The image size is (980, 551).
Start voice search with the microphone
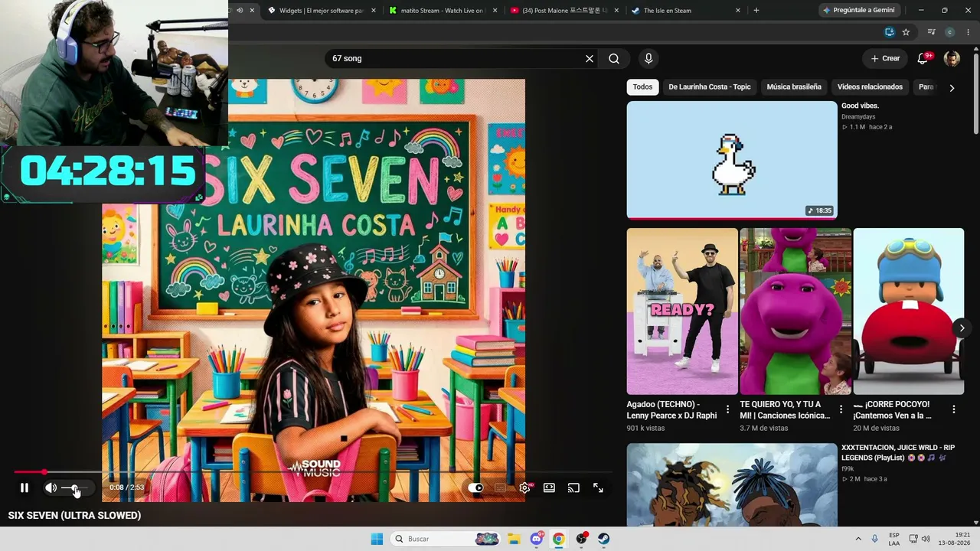point(648,58)
